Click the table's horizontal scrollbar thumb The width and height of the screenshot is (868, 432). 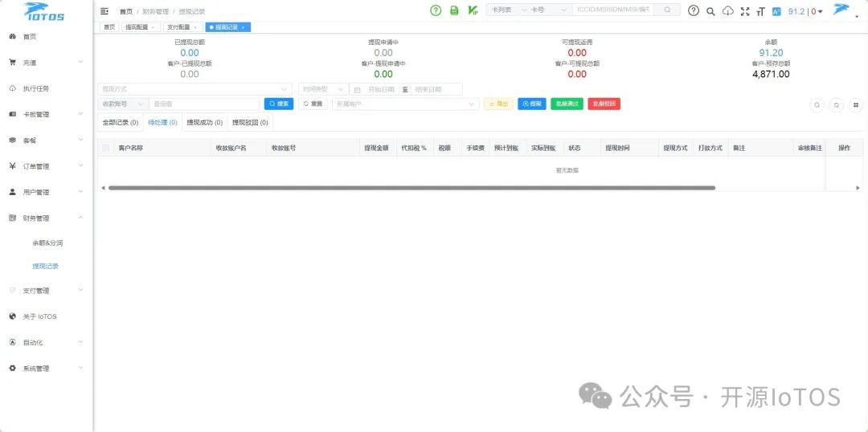(x=411, y=188)
